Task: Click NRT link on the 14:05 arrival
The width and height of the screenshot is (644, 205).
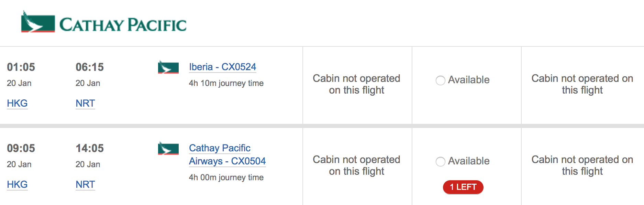Action: pyautogui.click(x=85, y=184)
